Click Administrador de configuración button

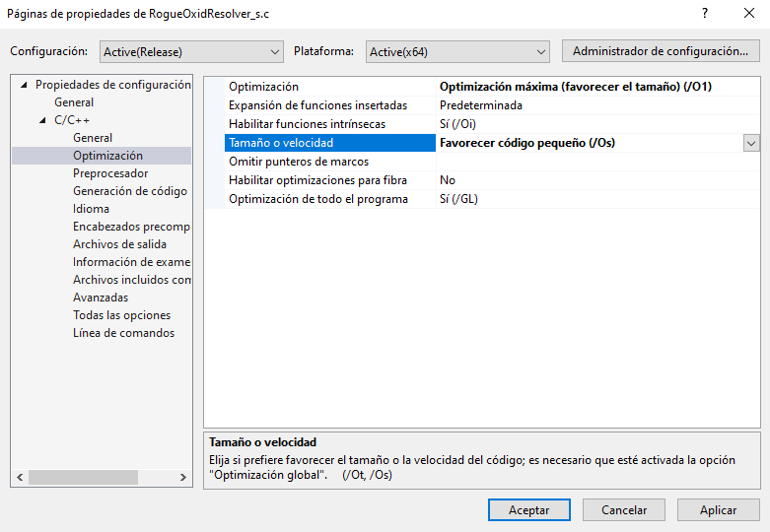[660, 50]
